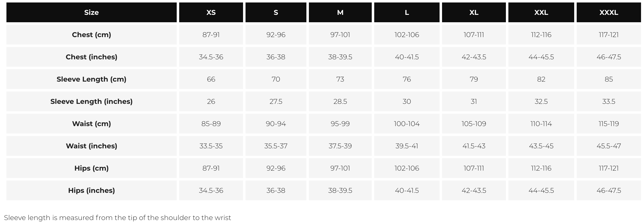Click the Chest (inches) row label
This screenshot has height=224, width=644.
coord(91,57)
